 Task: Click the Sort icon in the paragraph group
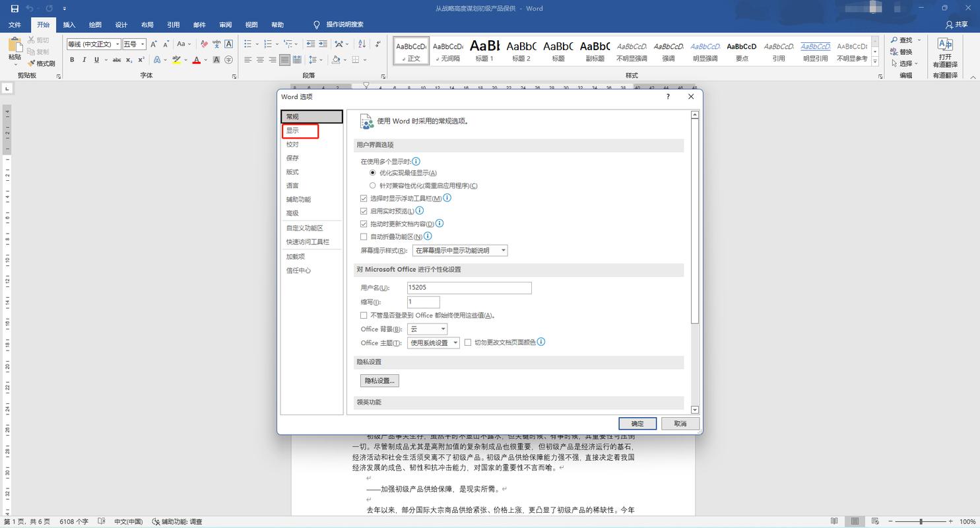pyautogui.click(x=362, y=44)
